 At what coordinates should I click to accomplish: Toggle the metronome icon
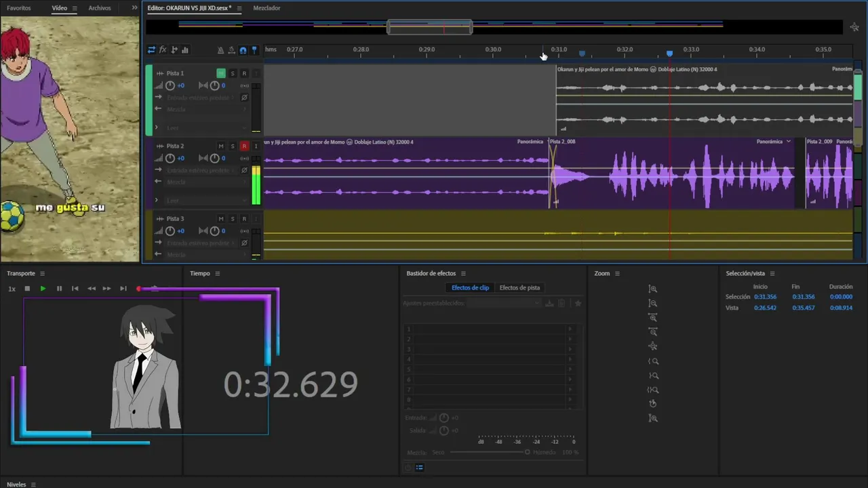coord(220,50)
